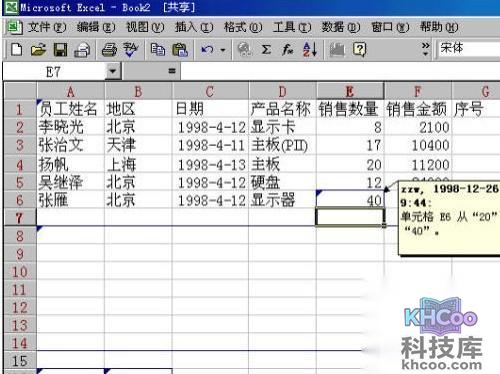This screenshot has height=374, width=500.
Task: Open the 窗口(W) menu
Action: click(x=390, y=27)
